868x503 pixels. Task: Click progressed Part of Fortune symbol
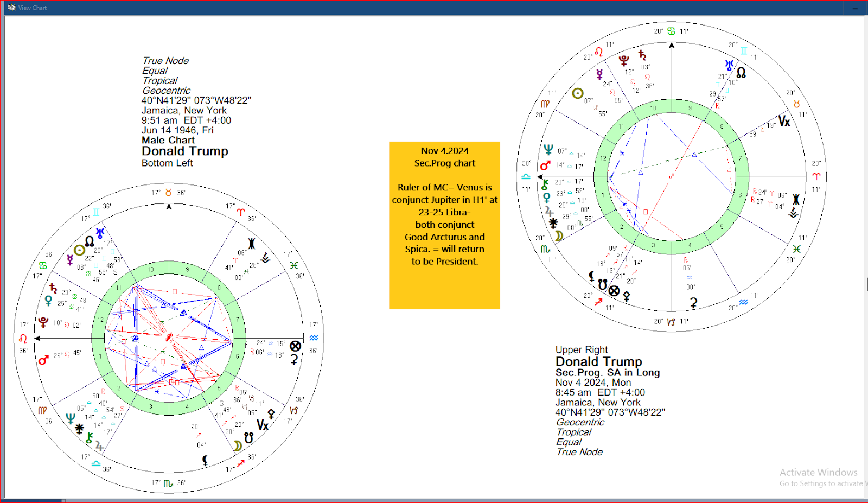[x=614, y=291]
